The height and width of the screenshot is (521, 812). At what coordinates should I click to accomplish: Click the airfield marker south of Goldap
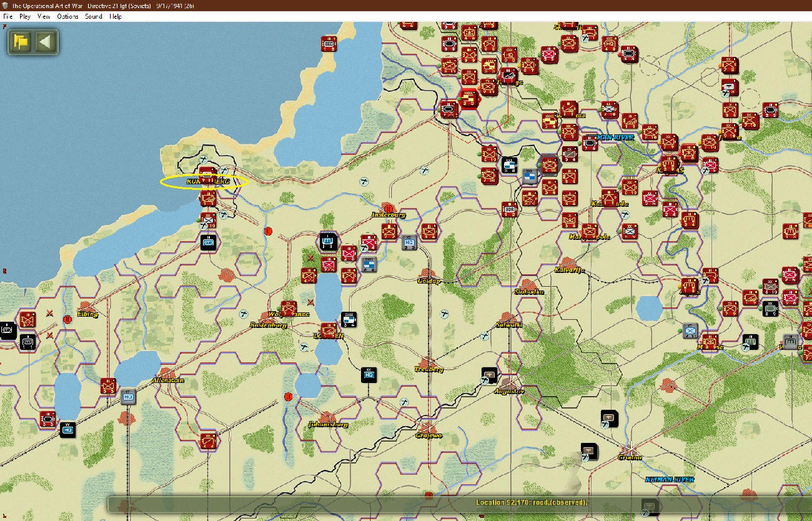click(445, 314)
